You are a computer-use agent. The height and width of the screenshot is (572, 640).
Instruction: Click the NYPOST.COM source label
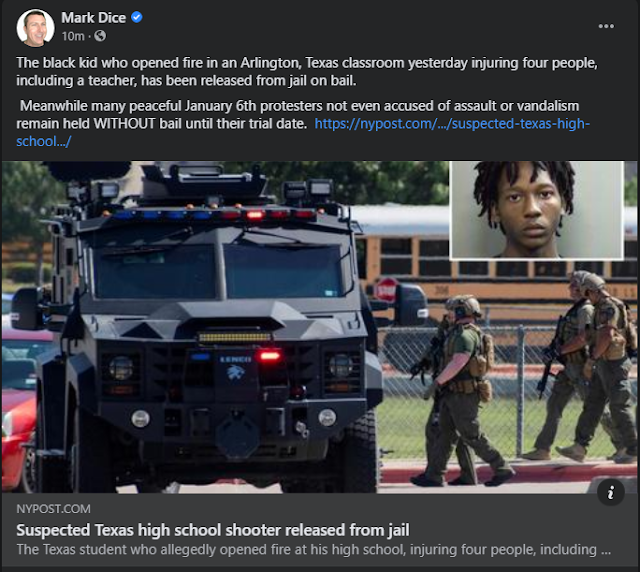[53, 509]
